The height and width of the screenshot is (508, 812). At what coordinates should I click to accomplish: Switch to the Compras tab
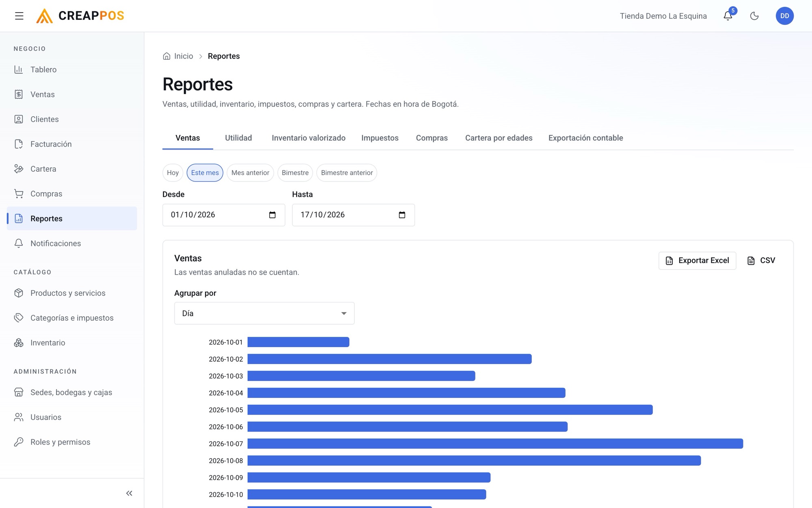coord(432,138)
